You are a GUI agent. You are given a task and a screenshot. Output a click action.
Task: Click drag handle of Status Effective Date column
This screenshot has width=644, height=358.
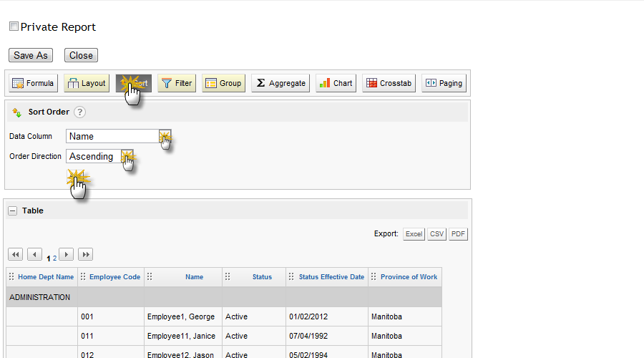[291, 276]
